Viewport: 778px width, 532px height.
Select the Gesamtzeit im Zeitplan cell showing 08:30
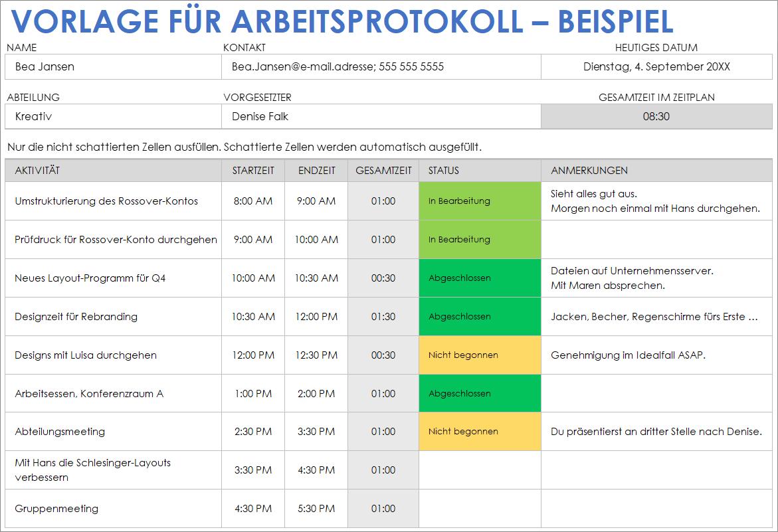pyautogui.click(x=656, y=116)
